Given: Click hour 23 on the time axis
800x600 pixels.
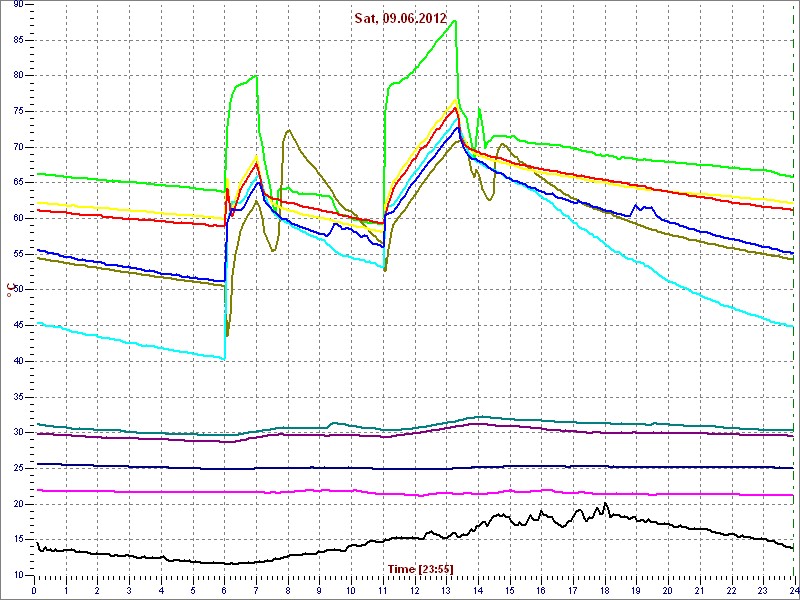Looking at the screenshot, I should tap(763, 590).
